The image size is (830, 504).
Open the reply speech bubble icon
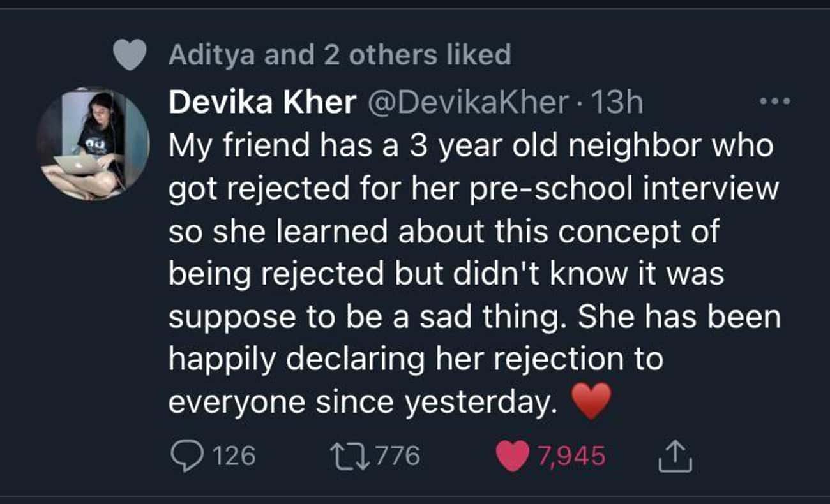[186, 456]
